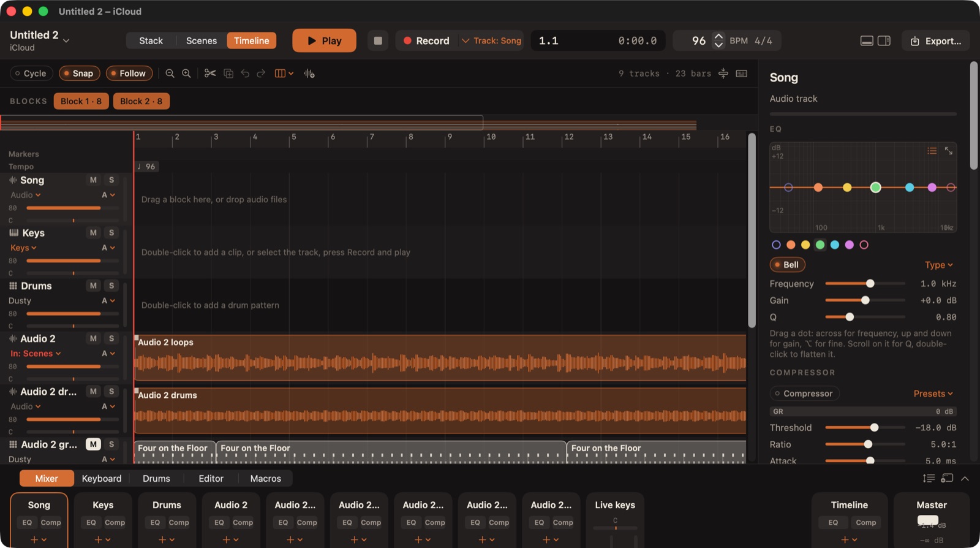980x548 pixels.
Task: Open the EQ band list icon
Action: [932, 151]
